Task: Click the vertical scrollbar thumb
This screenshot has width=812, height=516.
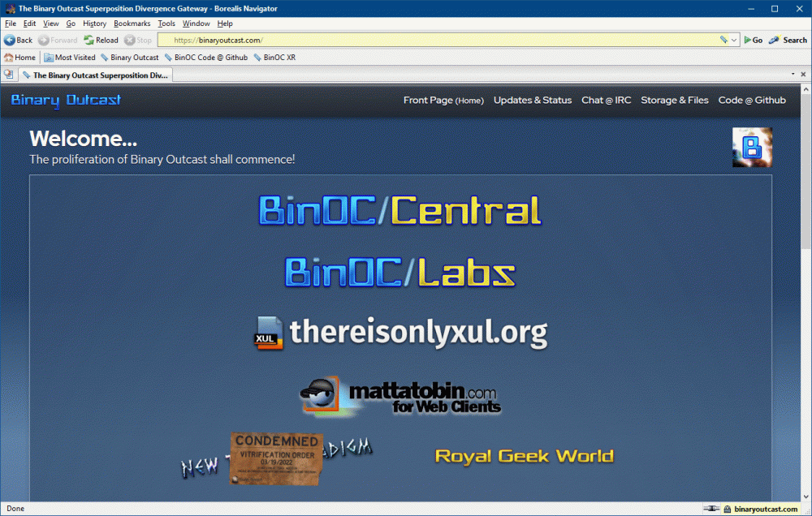Action: tap(806, 173)
